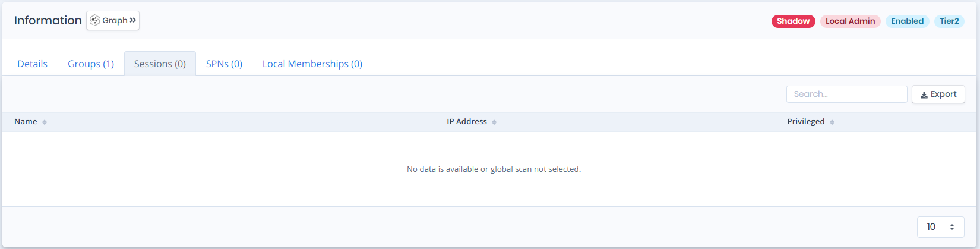Sort by Privileged column sort icon
980x249 pixels.
click(x=832, y=122)
